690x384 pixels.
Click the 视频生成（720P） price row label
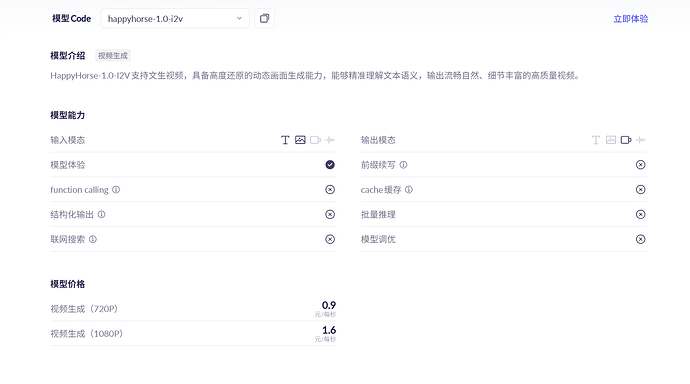(84, 309)
